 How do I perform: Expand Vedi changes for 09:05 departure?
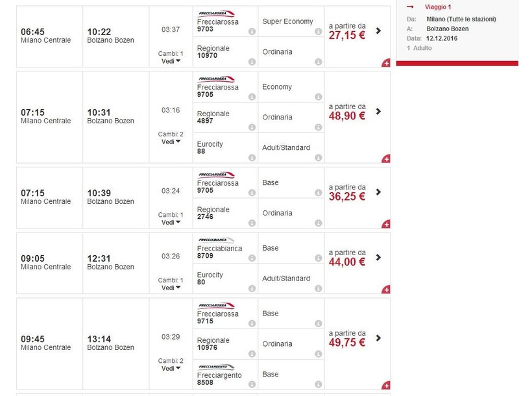point(171,288)
